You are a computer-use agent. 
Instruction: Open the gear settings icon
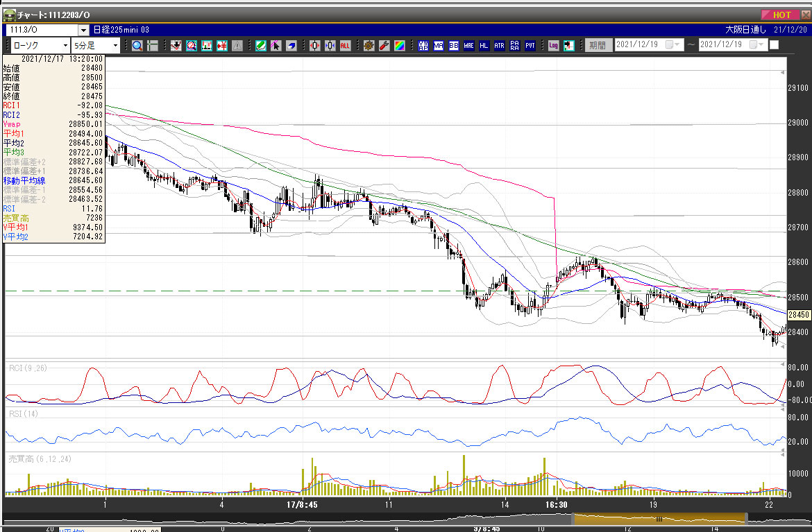click(x=369, y=46)
